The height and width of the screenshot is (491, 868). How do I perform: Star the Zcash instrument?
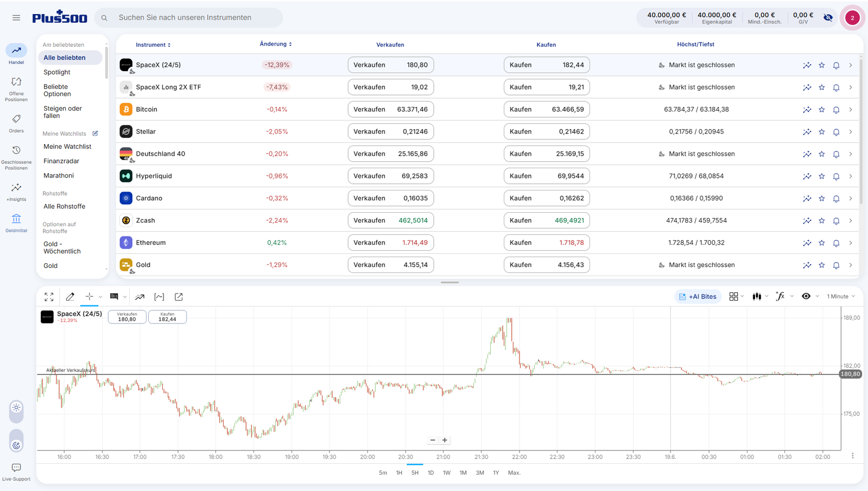(822, 221)
